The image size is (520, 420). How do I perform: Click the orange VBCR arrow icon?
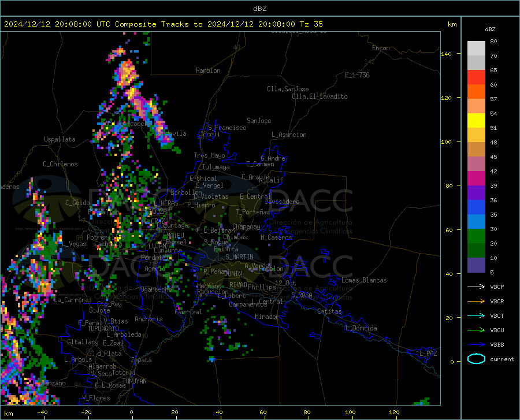(476, 302)
